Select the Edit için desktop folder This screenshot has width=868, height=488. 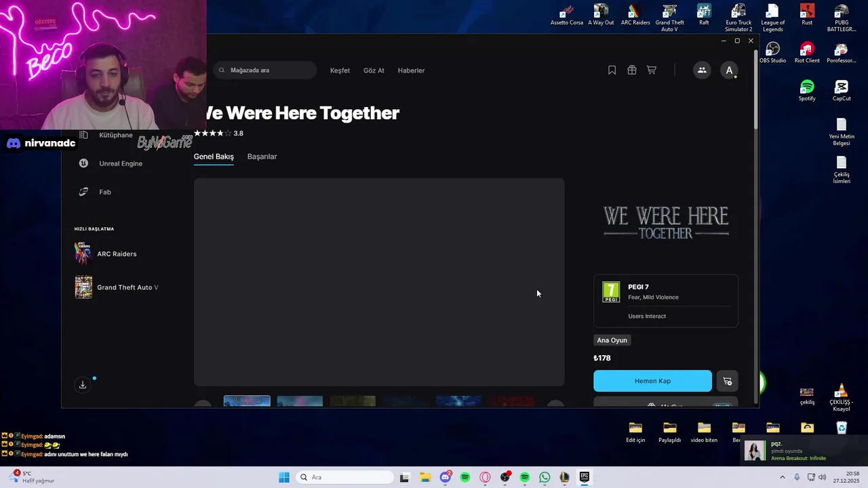[635, 432]
